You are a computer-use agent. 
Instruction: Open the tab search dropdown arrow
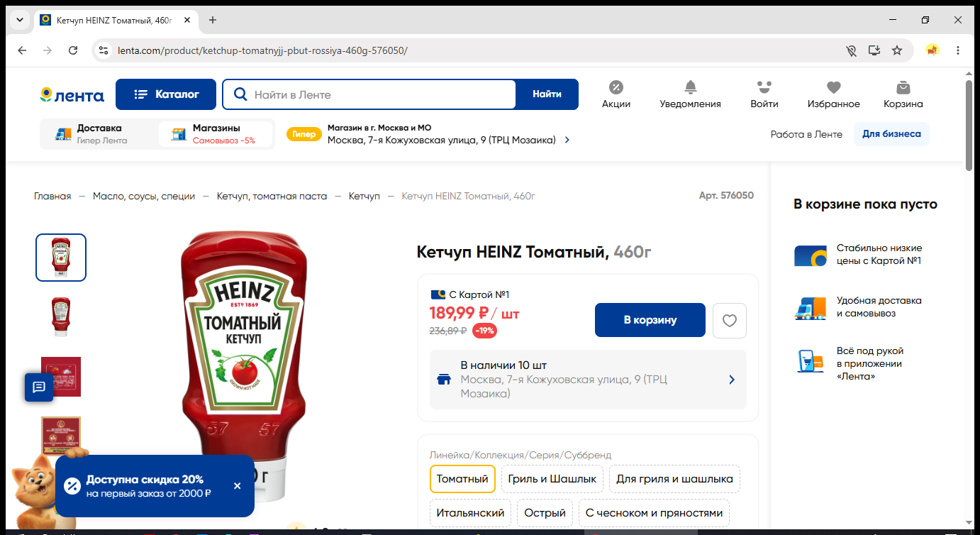tap(19, 20)
